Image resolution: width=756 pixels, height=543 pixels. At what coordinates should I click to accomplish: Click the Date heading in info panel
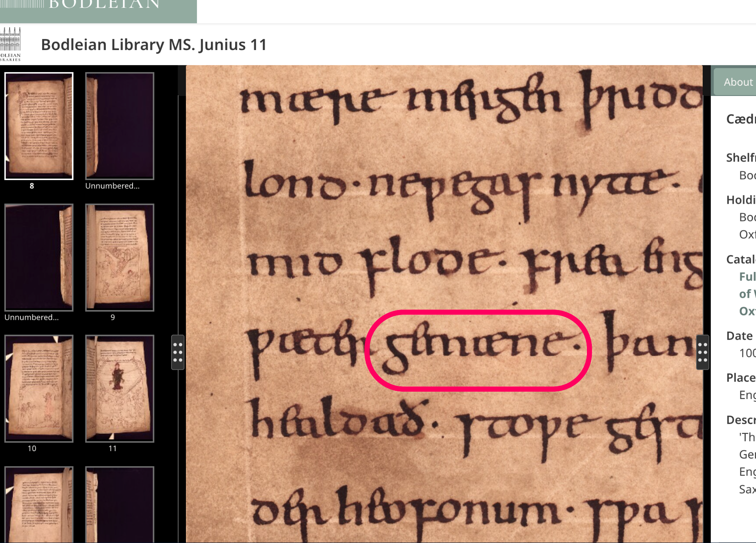[x=740, y=335]
